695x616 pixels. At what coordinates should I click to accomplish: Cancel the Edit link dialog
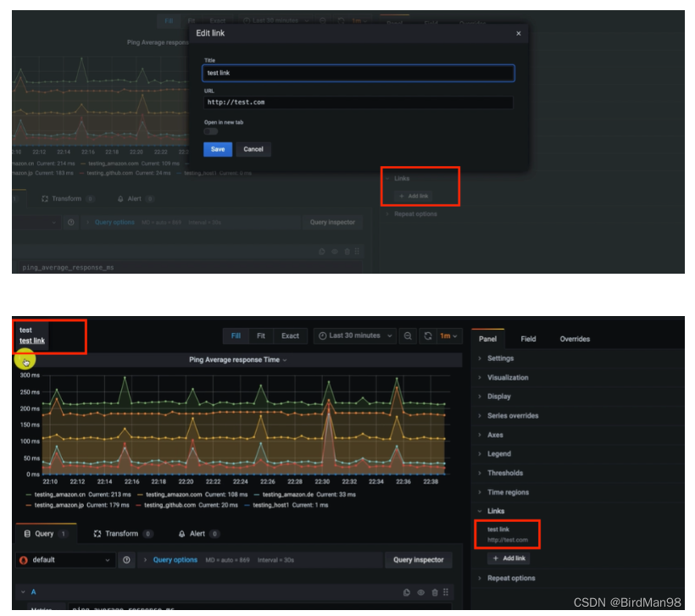pyautogui.click(x=253, y=149)
